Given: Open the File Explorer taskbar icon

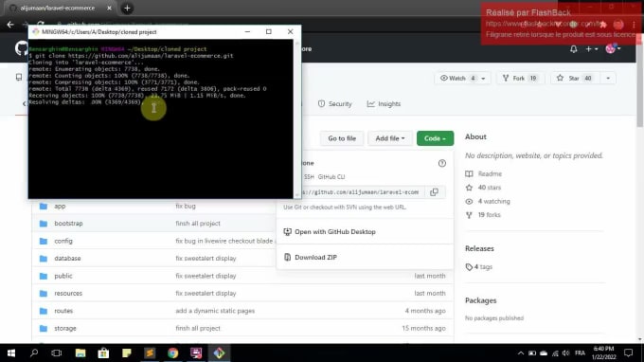Looking at the screenshot, I should click(x=80, y=353).
